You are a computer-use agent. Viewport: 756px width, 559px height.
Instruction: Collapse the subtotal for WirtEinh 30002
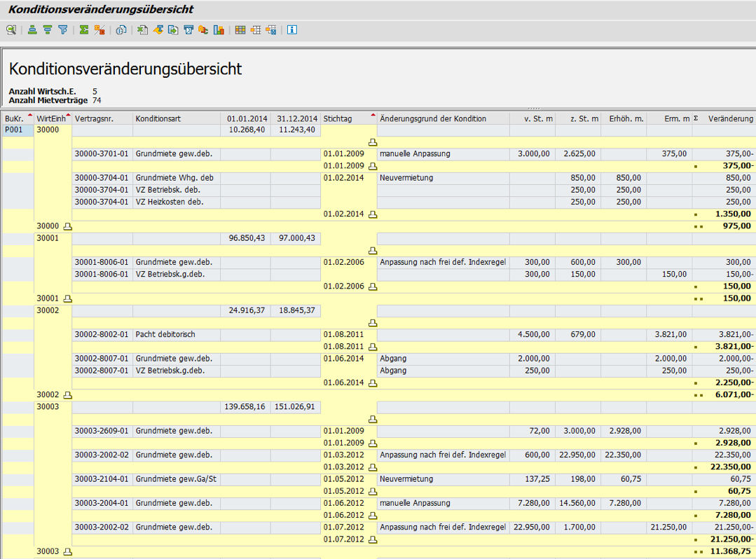68,395
